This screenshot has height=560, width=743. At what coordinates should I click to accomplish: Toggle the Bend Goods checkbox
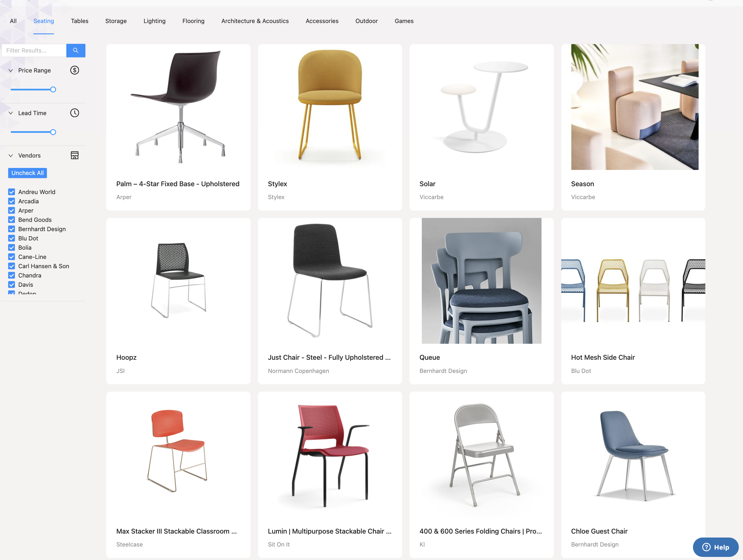(12, 220)
